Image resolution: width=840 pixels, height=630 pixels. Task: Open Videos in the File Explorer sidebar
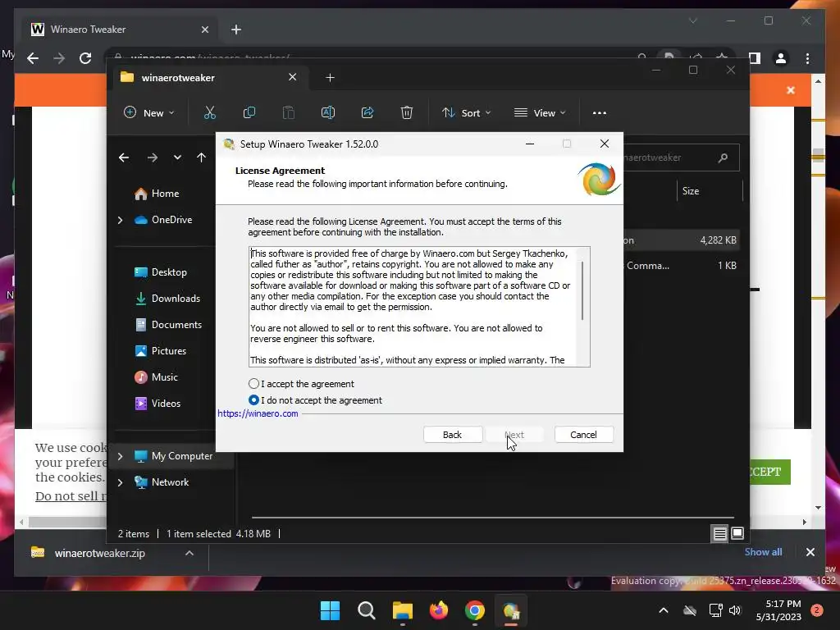157,404
